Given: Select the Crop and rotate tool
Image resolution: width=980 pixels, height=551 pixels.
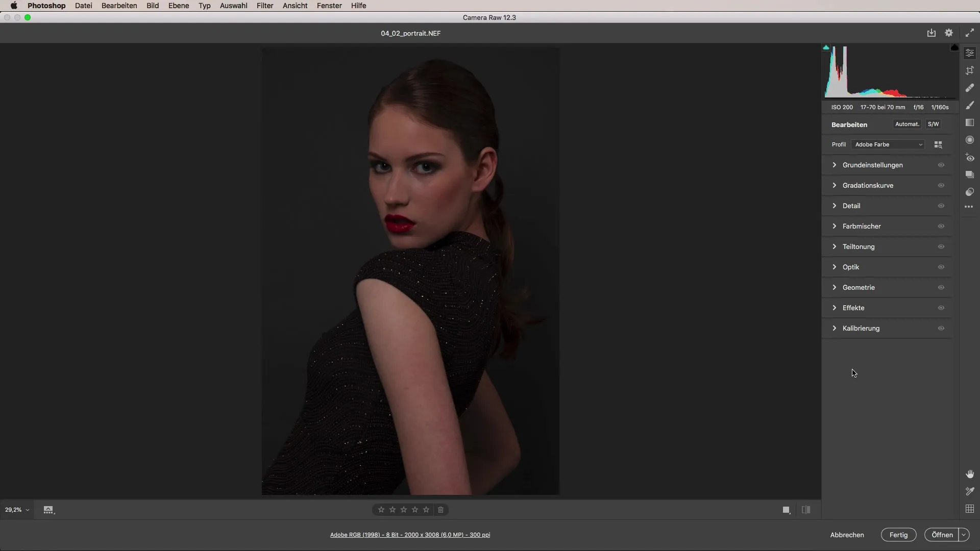Looking at the screenshot, I should pos(970,70).
